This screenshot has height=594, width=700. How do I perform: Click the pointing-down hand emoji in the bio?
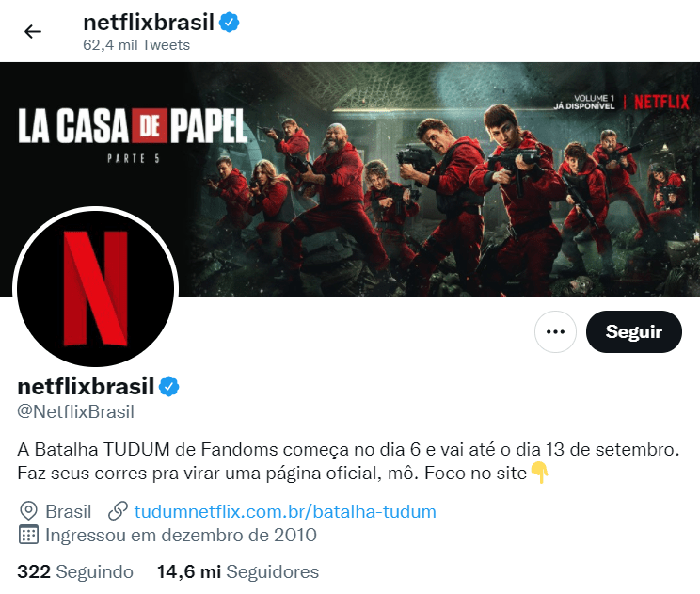click(539, 473)
